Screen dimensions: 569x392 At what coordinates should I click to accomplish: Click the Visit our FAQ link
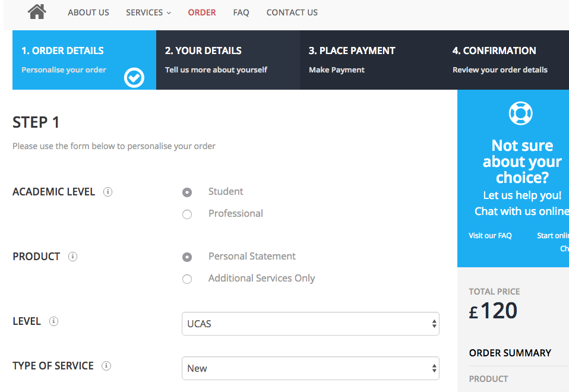pyautogui.click(x=490, y=236)
